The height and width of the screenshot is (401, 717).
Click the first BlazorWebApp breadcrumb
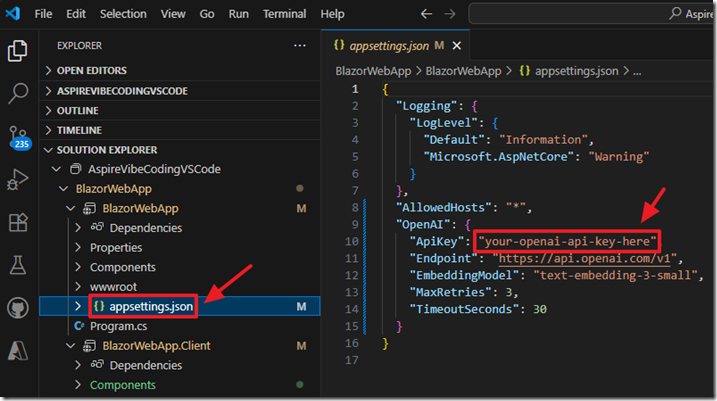coord(373,71)
